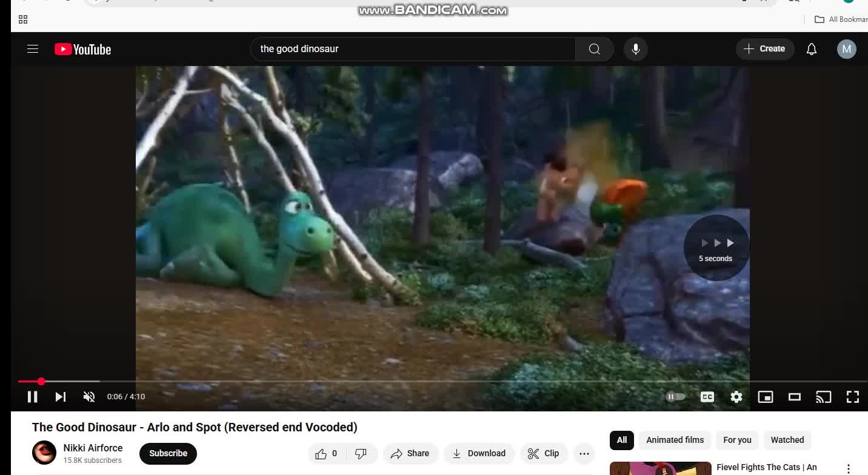Pause the video
The width and height of the screenshot is (868, 475).
point(33,397)
